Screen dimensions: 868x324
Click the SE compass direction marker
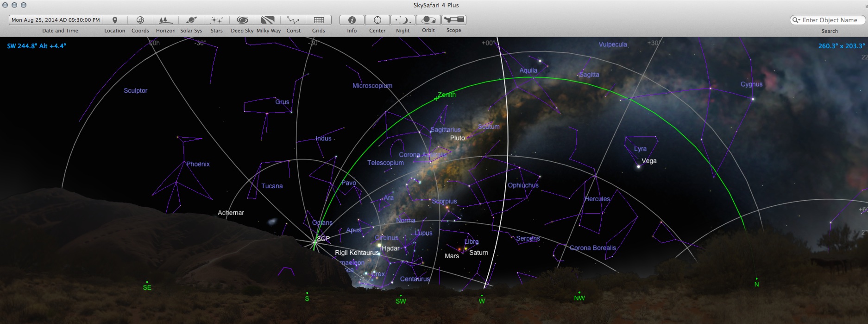coord(147,287)
